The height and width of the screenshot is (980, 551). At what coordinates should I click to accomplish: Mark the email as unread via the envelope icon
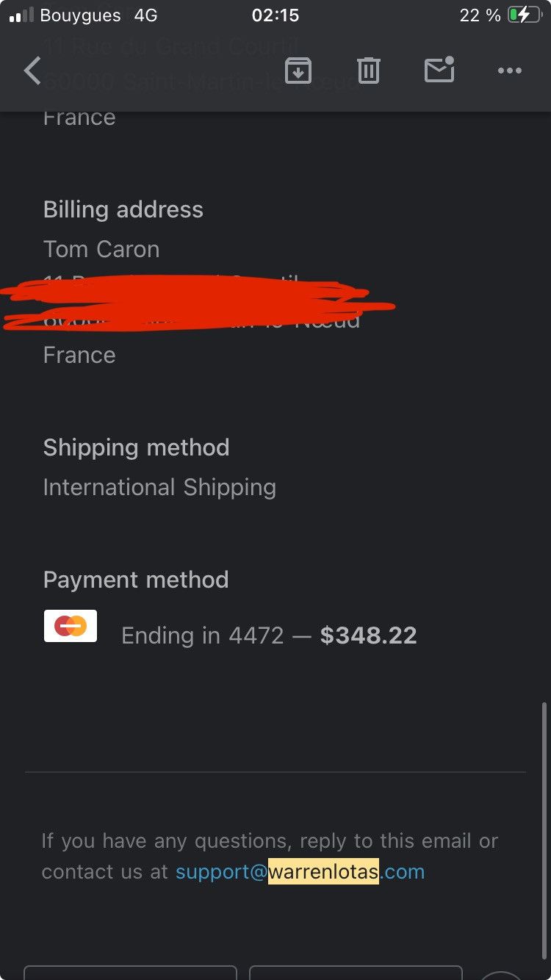tap(439, 70)
